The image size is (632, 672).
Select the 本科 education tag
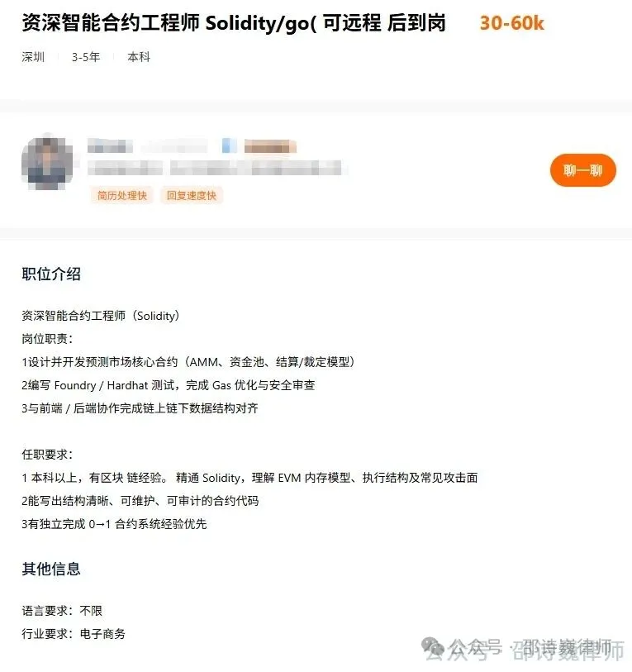[139, 57]
